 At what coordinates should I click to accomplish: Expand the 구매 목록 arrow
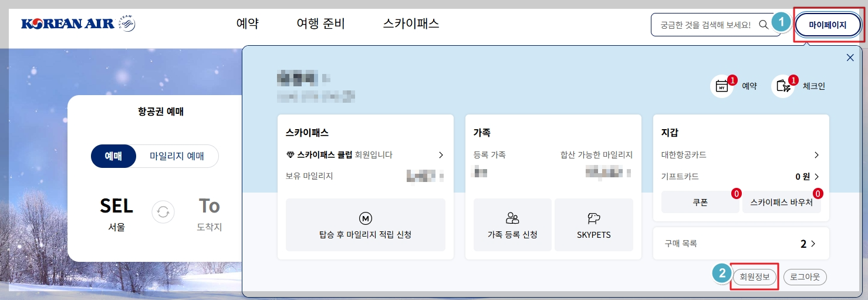point(813,244)
